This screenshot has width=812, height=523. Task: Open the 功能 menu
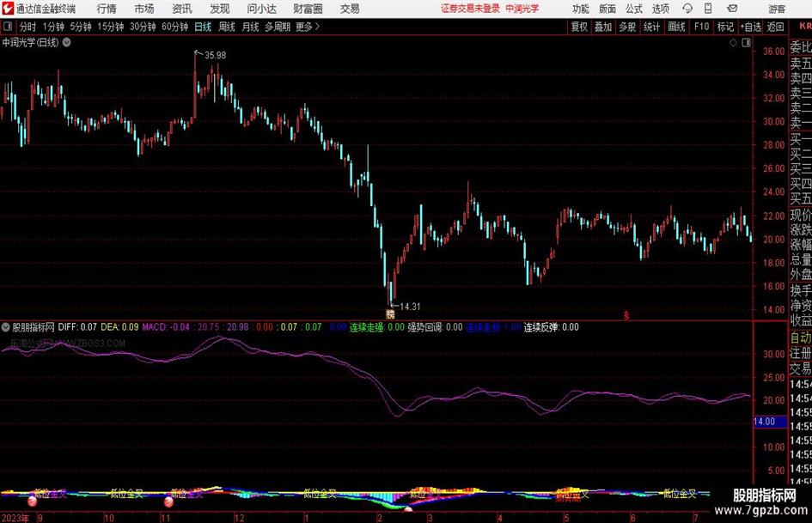[581, 9]
